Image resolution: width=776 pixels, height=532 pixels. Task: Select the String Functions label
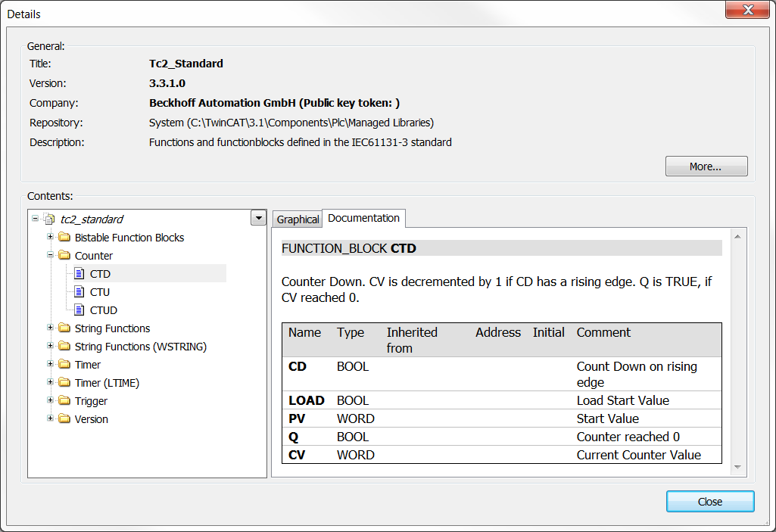112,328
